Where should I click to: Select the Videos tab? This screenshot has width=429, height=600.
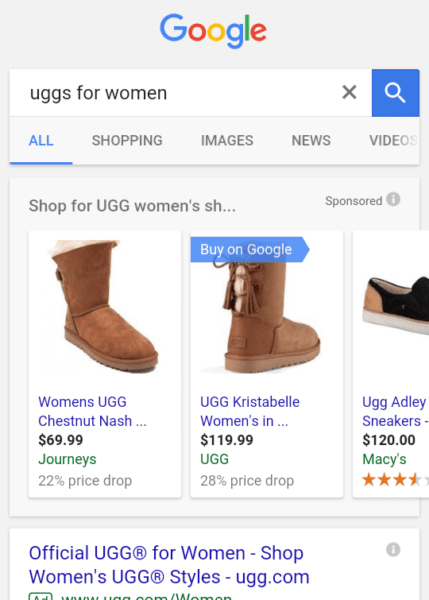pos(394,140)
